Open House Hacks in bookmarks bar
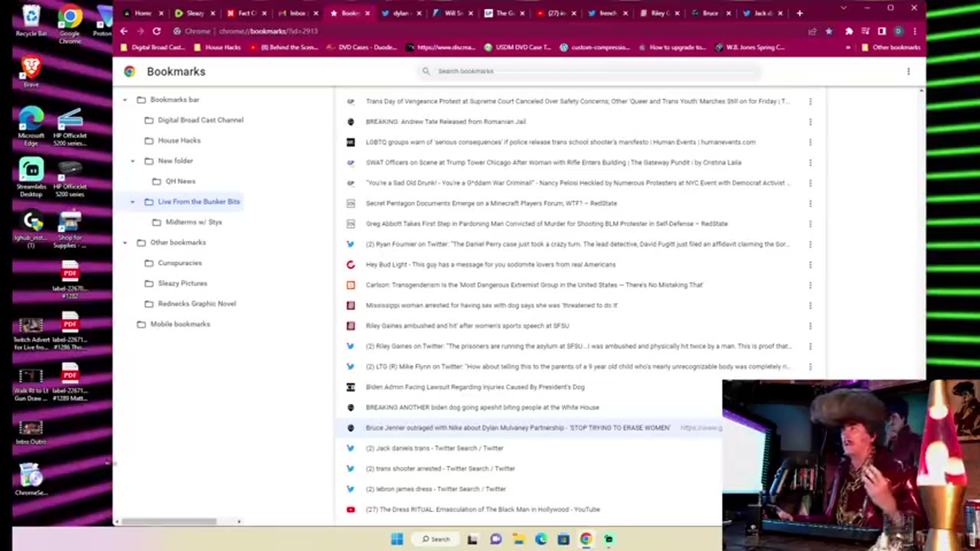This screenshot has height=551, width=980. 217,47
